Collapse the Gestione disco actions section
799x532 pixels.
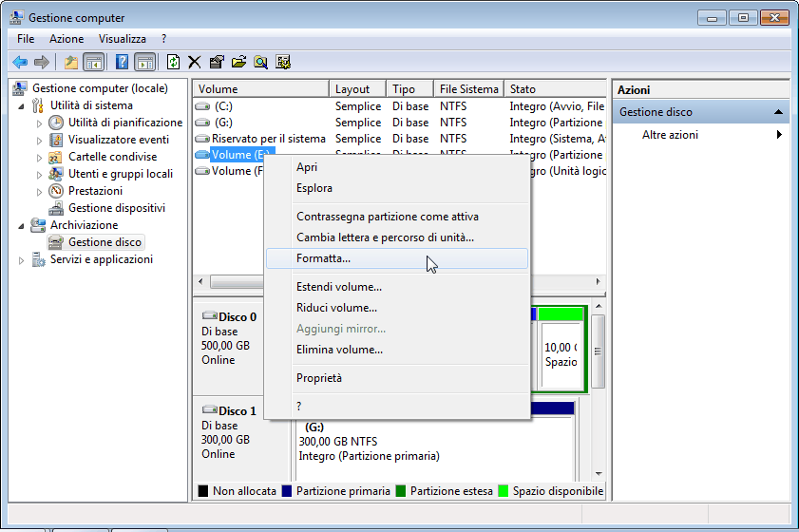[778, 112]
